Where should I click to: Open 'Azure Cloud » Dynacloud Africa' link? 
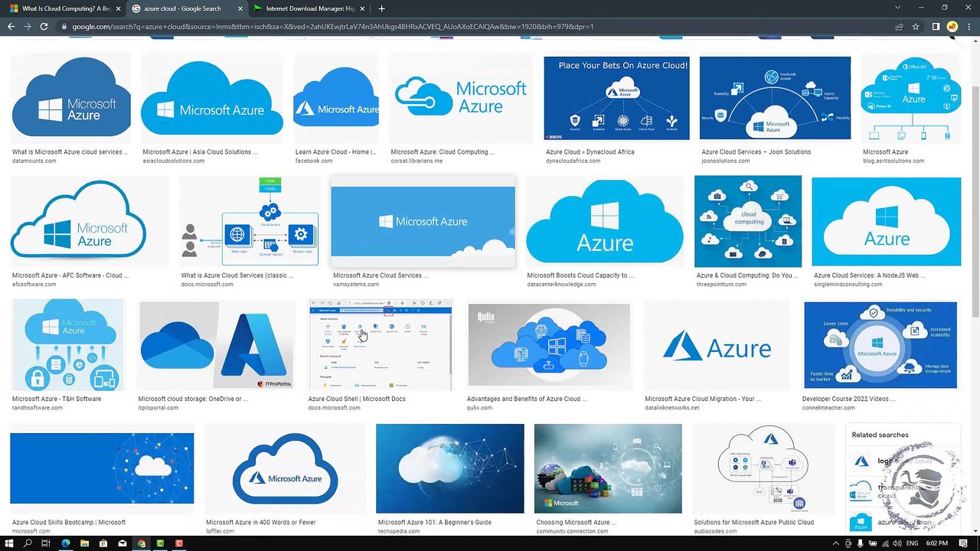[590, 152]
